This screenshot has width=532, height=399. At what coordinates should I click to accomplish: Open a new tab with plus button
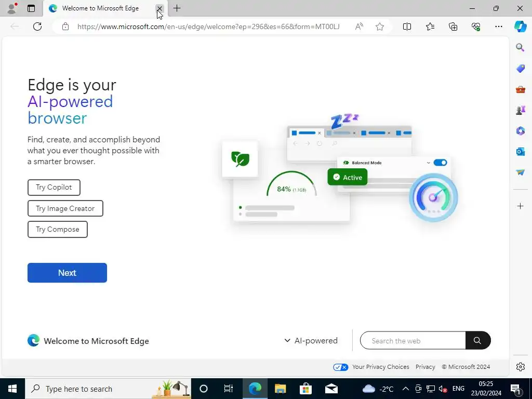(177, 8)
